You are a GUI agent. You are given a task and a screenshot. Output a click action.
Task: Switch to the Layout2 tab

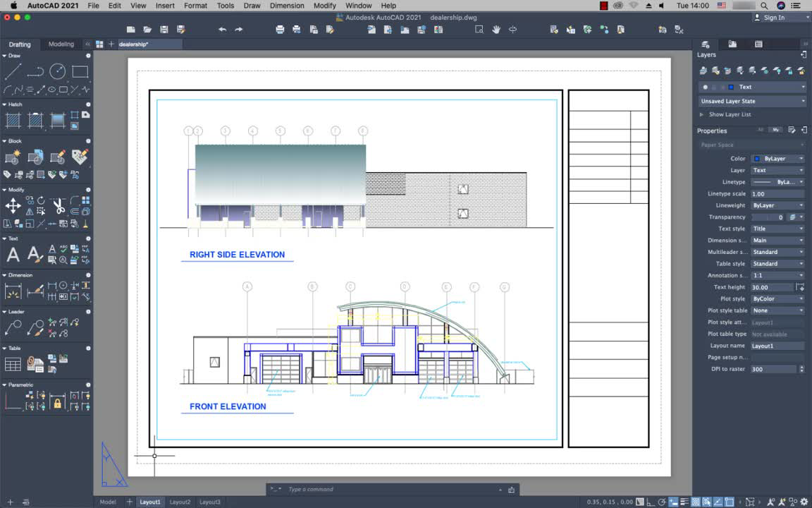[180, 502]
